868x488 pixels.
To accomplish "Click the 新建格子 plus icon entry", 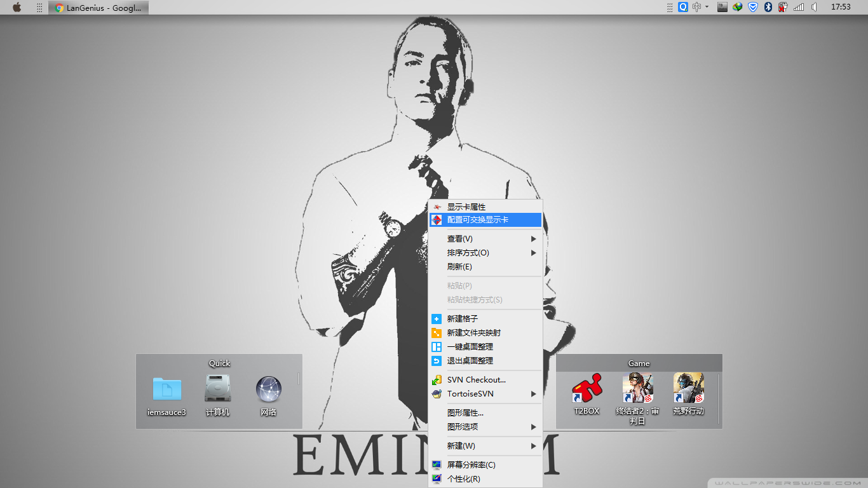I will pyautogui.click(x=485, y=319).
